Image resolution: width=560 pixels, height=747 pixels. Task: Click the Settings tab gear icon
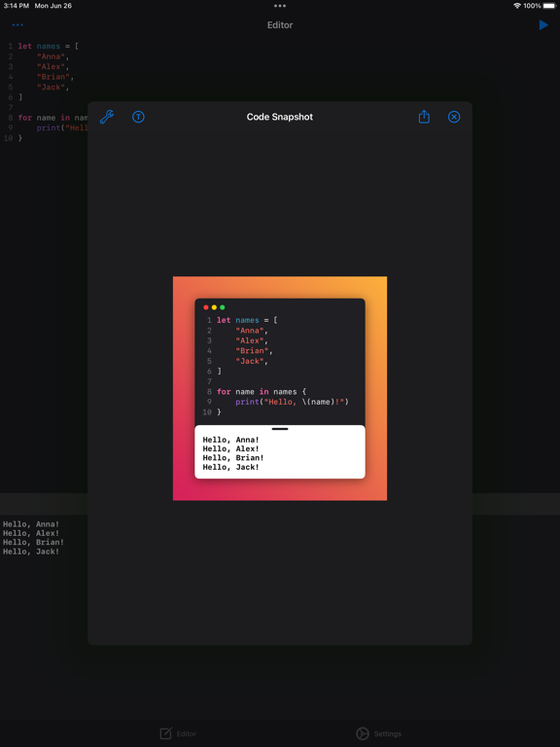(363, 733)
